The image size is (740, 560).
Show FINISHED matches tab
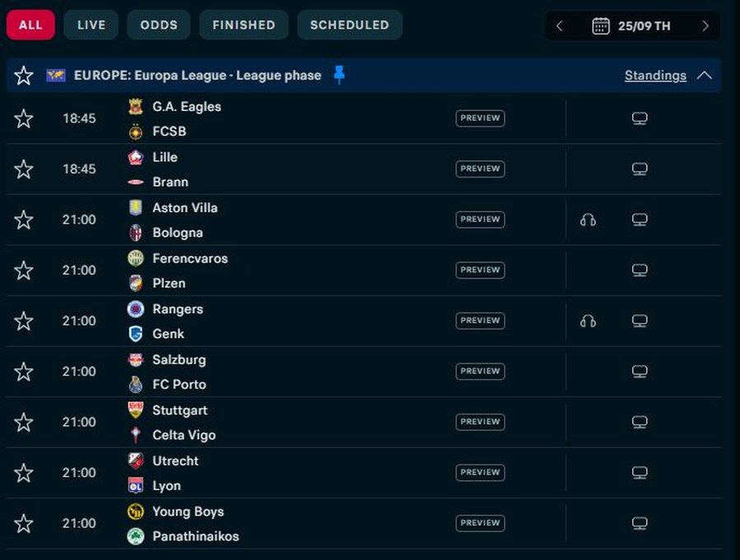tap(244, 25)
